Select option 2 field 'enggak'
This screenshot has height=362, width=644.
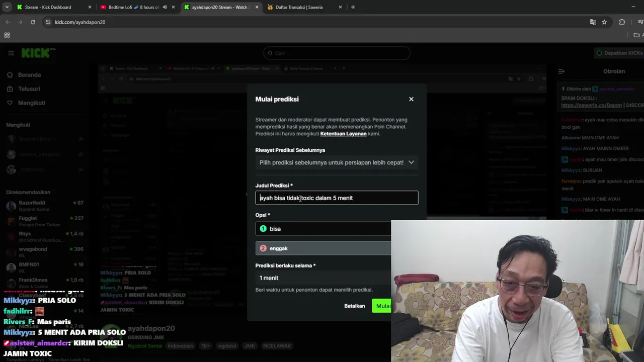323,248
